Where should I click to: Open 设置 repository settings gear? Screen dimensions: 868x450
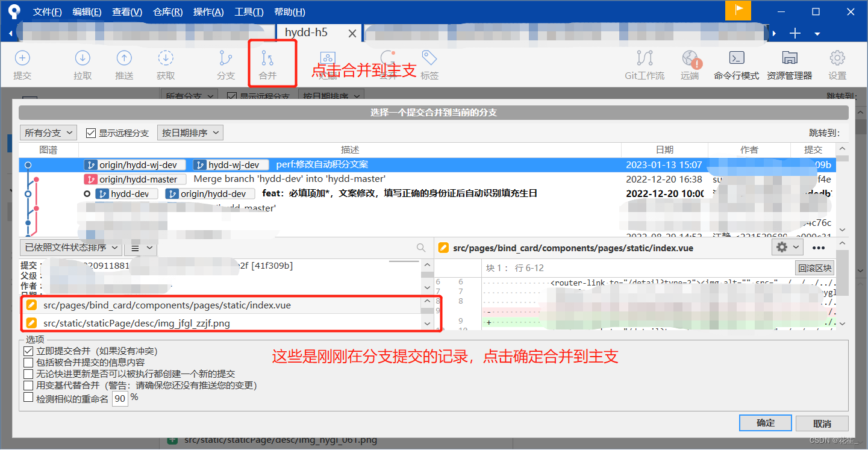(x=837, y=65)
